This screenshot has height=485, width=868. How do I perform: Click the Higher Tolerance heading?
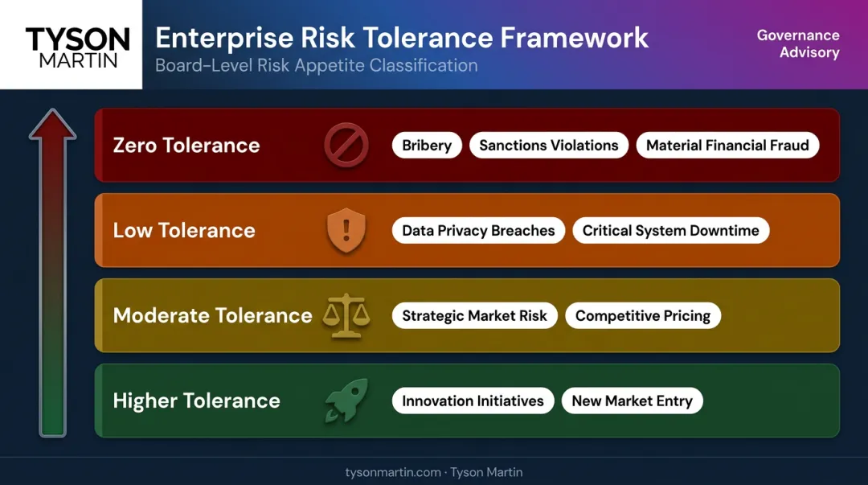click(x=197, y=401)
